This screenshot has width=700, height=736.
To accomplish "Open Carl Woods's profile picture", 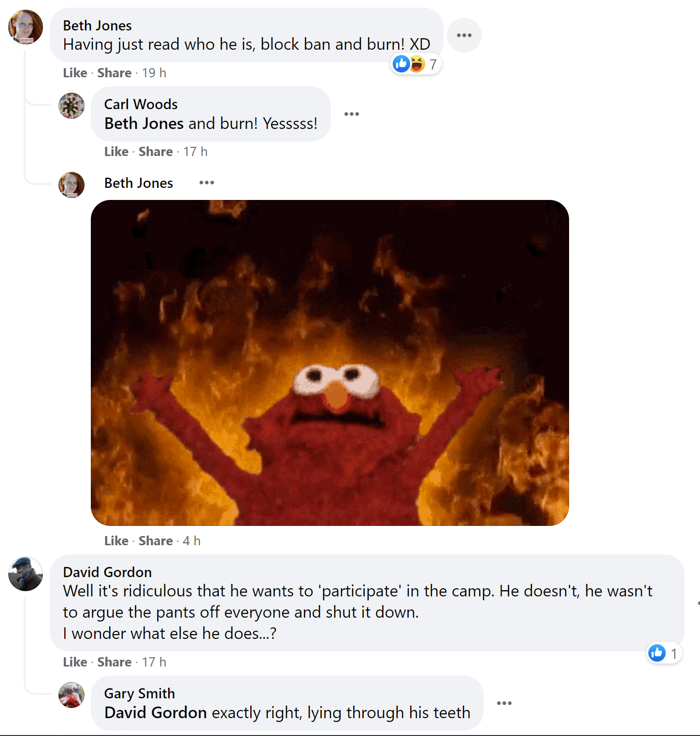I will click(71, 106).
